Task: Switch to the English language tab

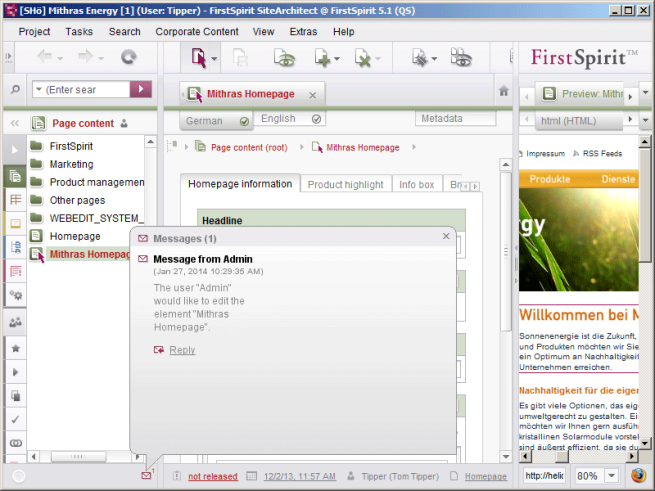Action: [x=290, y=119]
